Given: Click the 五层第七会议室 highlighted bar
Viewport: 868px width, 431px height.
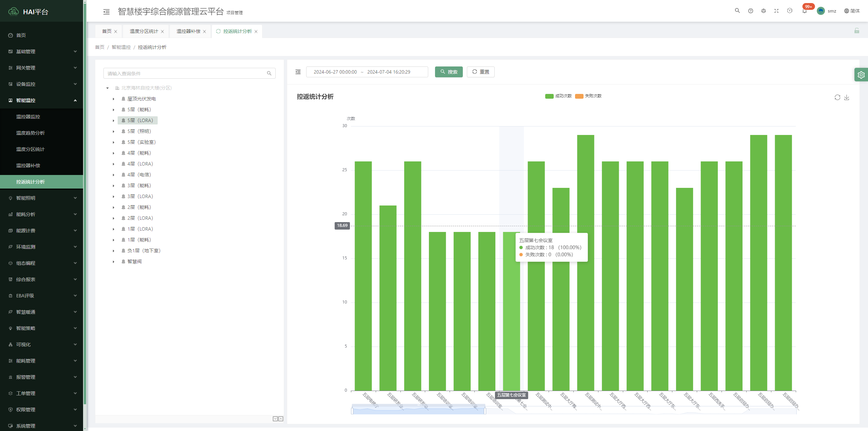Looking at the screenshot, I should [511, 311].
